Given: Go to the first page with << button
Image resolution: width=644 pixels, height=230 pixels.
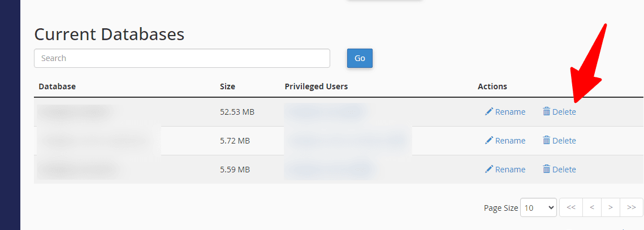Looking at the screenshot, I should point(571,208).
